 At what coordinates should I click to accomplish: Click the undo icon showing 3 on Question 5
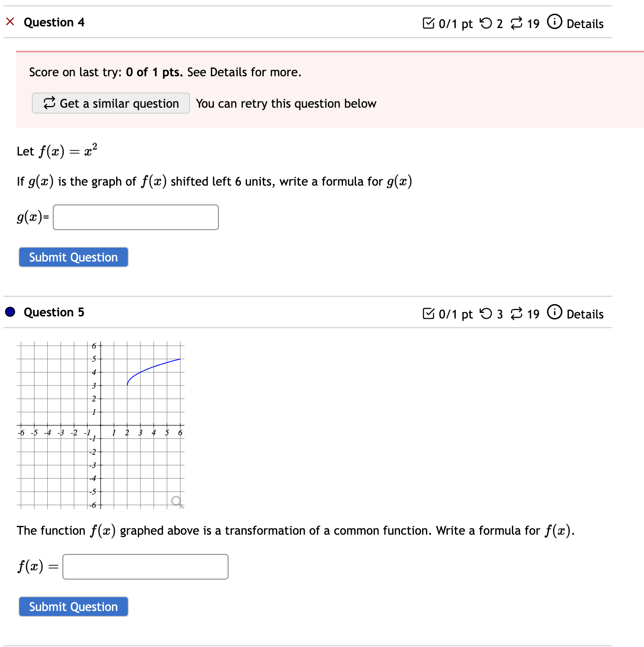coord(486,313)
